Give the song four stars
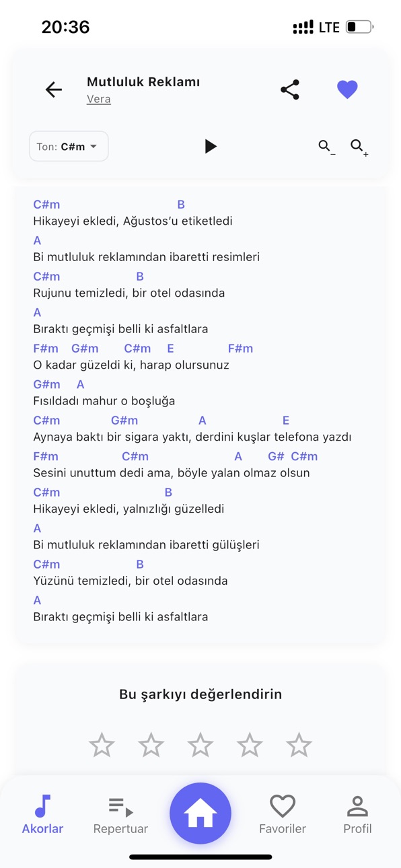The width and height of the screenshot is (401, 868). (x=250, y=745)
